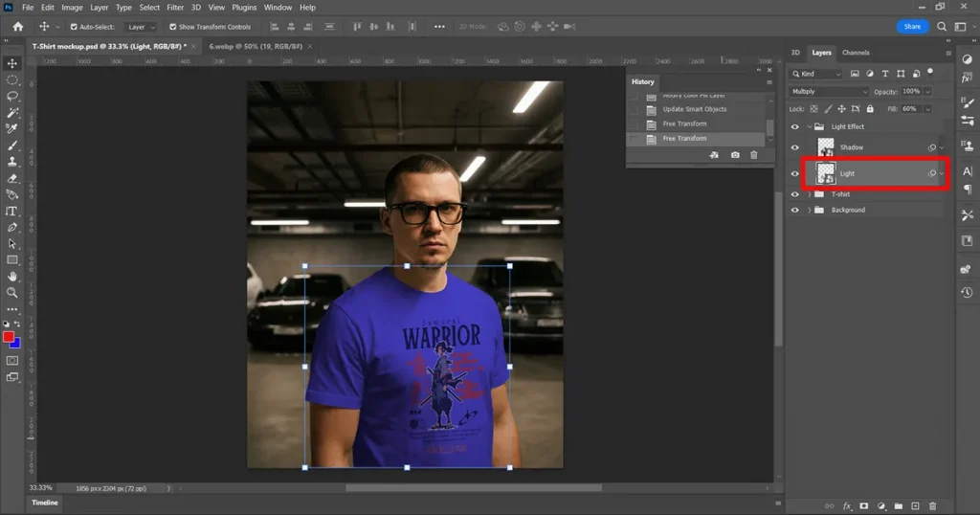This screenshot has height=515, width=980.
Task: Create new snapshot camera icon in History
Action: click(735, 155)
